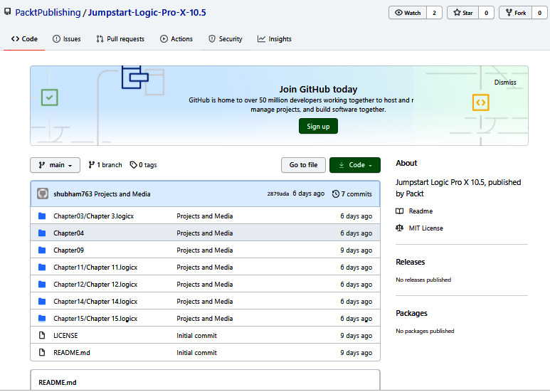
Task: Click the folder icon for Chapter04
Action: 42,233
